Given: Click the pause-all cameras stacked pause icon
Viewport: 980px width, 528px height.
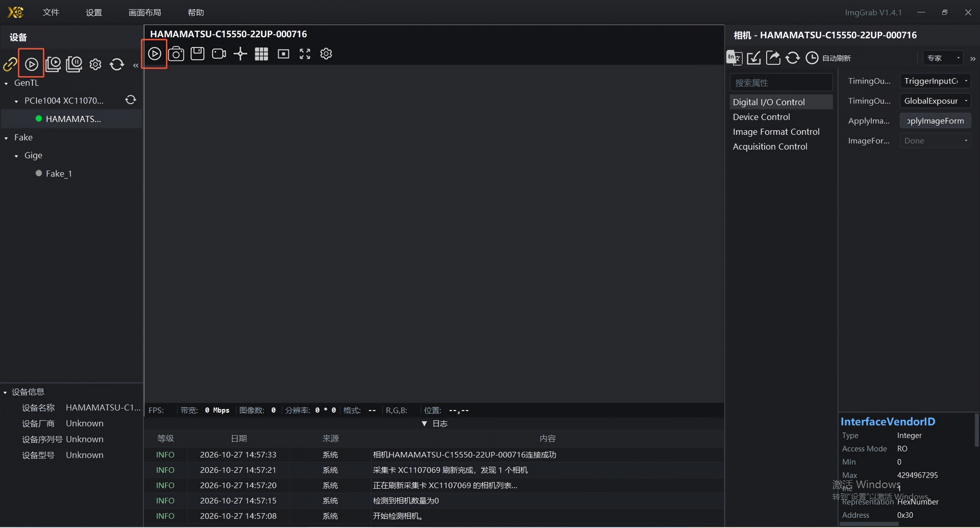Looking at the screenshot, I should 74,64.
